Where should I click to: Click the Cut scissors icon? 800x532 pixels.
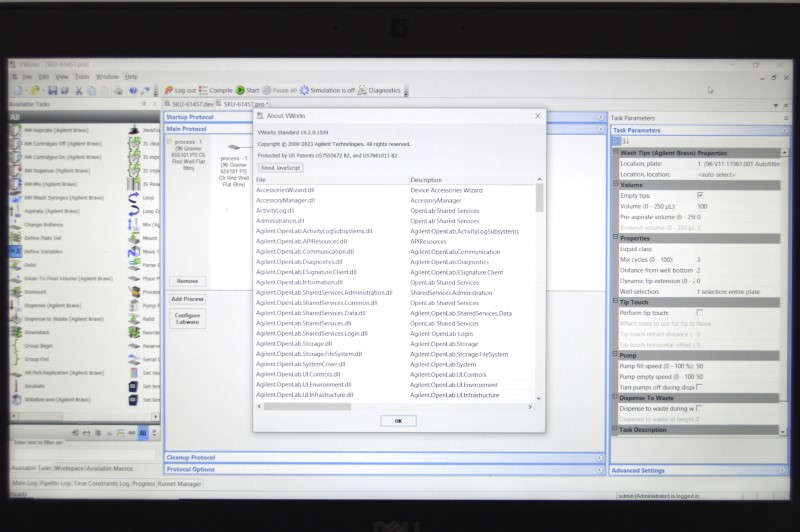79,90
